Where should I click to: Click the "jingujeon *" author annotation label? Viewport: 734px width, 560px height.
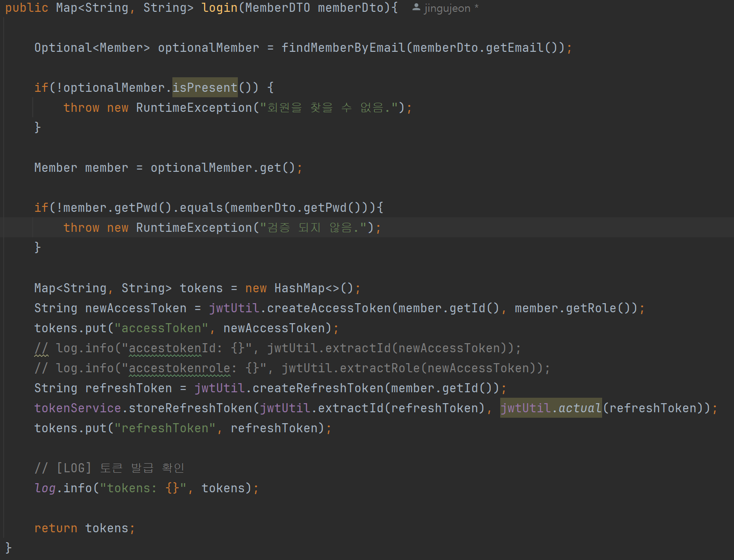450,8
